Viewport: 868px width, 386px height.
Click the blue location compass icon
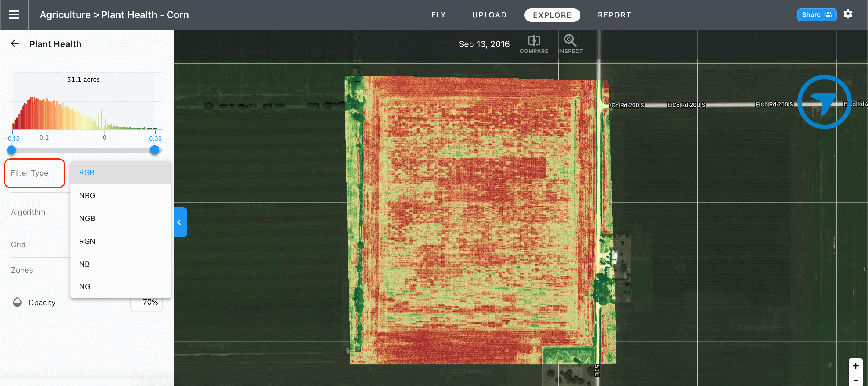[824, 102]
